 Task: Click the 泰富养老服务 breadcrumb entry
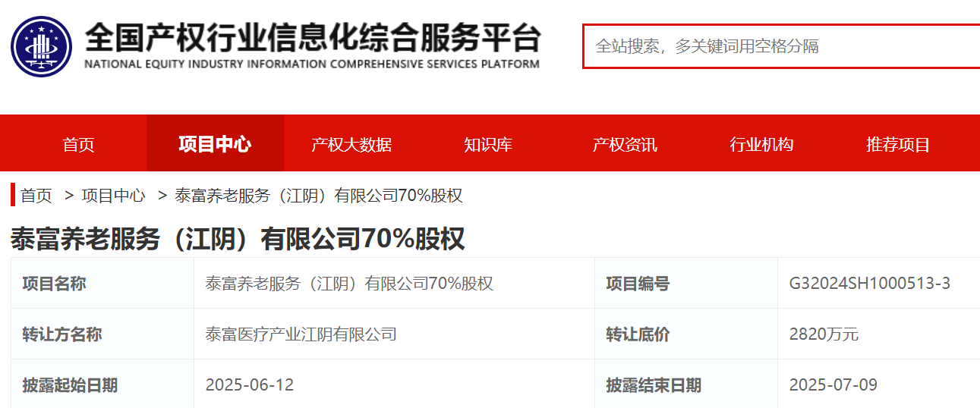coord(319,196)
